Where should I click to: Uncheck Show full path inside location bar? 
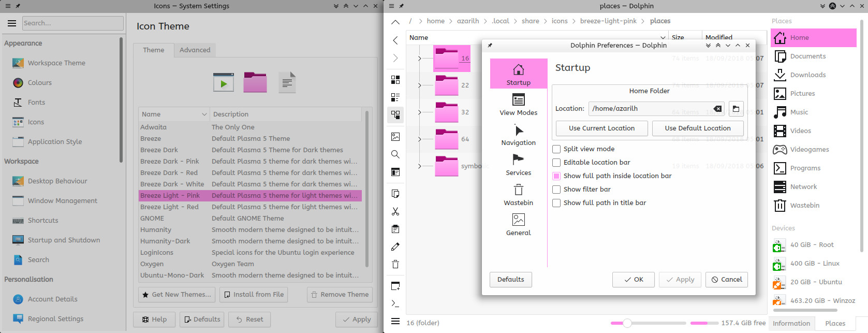[556, 176]
